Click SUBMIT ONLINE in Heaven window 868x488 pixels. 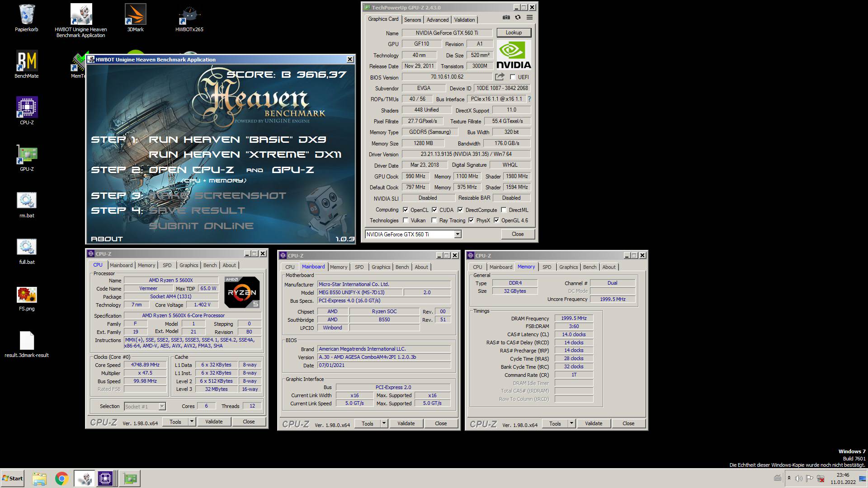point(201,226)
